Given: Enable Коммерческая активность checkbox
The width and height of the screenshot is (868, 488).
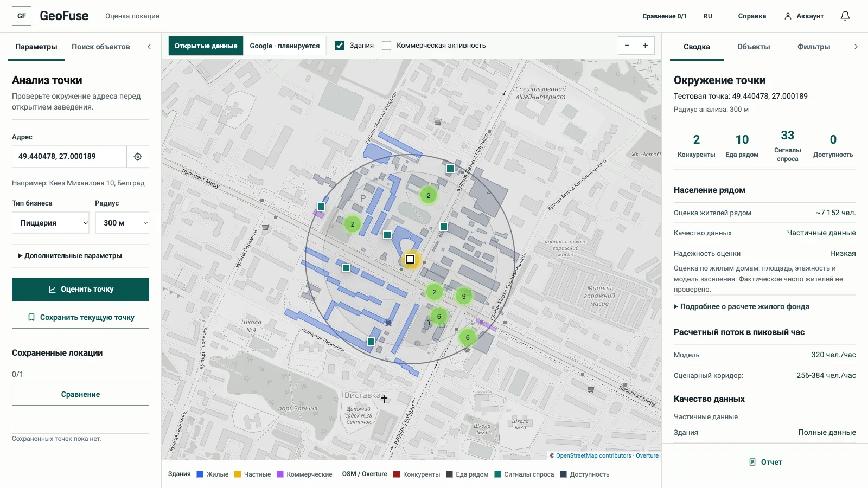Looking at the screenshot, I should pos(387,46).
